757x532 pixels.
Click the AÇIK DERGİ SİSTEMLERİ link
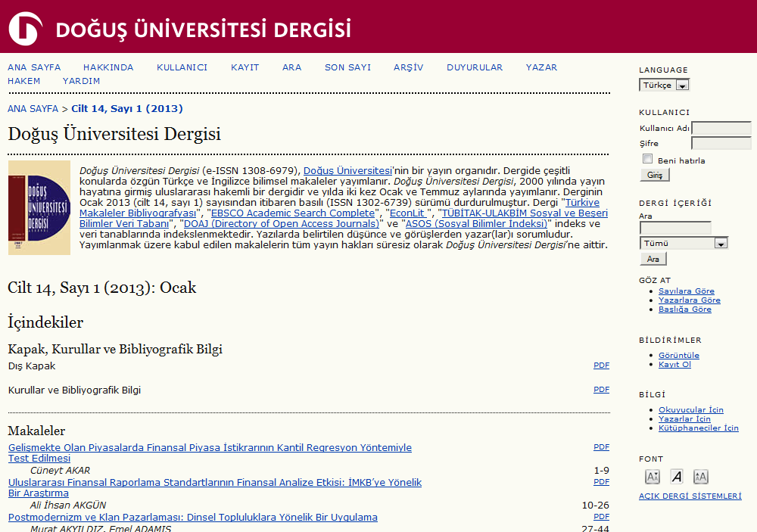point(690,496)
